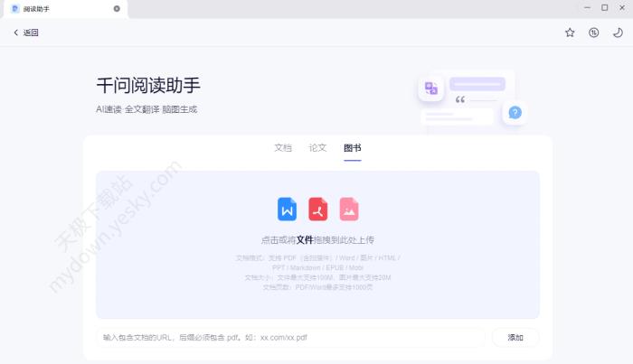Click the document URL input field

coord(289,337)
